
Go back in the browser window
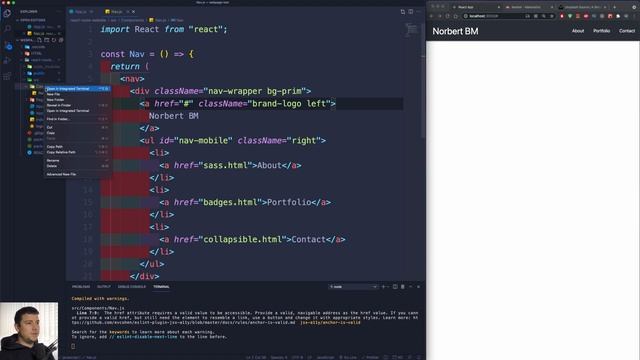[x=431, y=16]
